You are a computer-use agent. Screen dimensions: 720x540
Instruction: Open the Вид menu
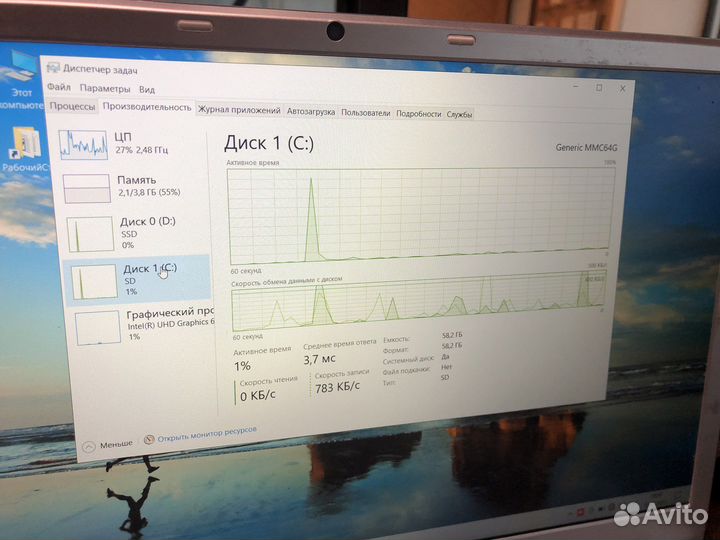147,90
